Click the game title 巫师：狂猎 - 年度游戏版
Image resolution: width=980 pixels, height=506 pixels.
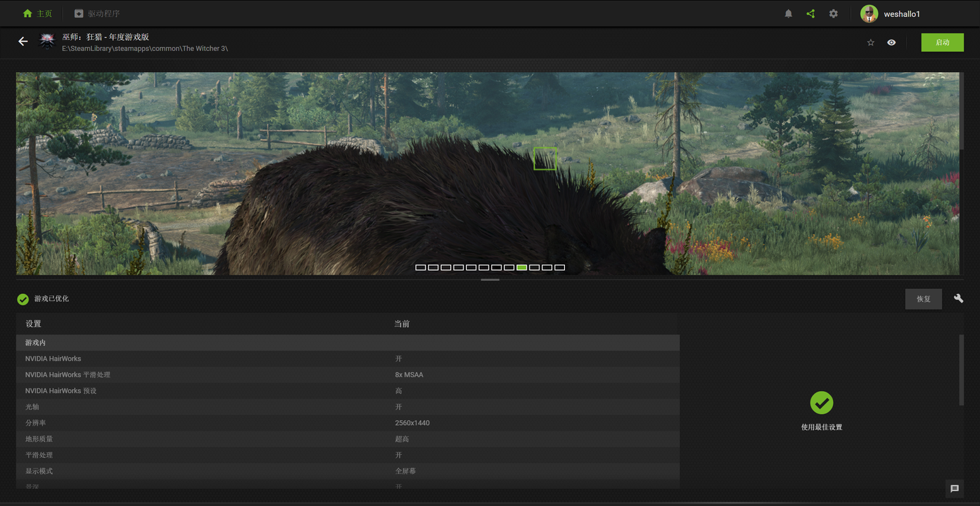105,37
